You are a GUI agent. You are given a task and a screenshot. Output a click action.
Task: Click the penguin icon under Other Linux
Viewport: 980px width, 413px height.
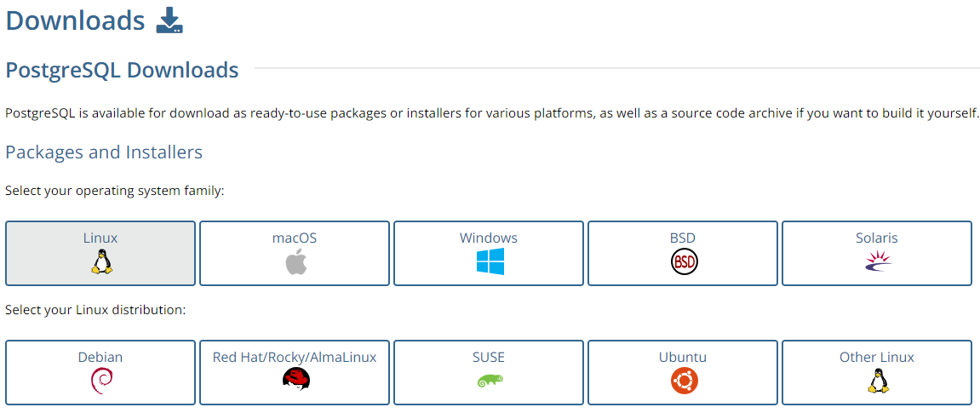(x=878, y=381)
